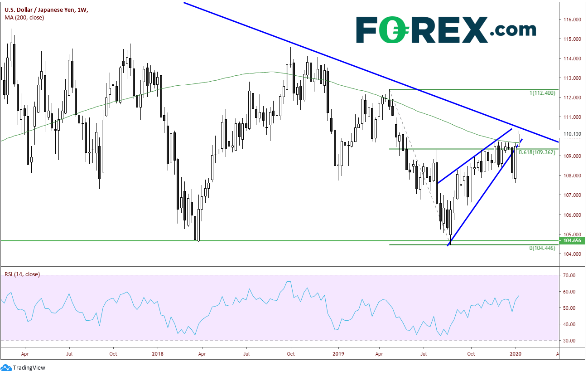Click the 109.000 price axis label
Screen dimensions: 588x376
pos(572,156)
